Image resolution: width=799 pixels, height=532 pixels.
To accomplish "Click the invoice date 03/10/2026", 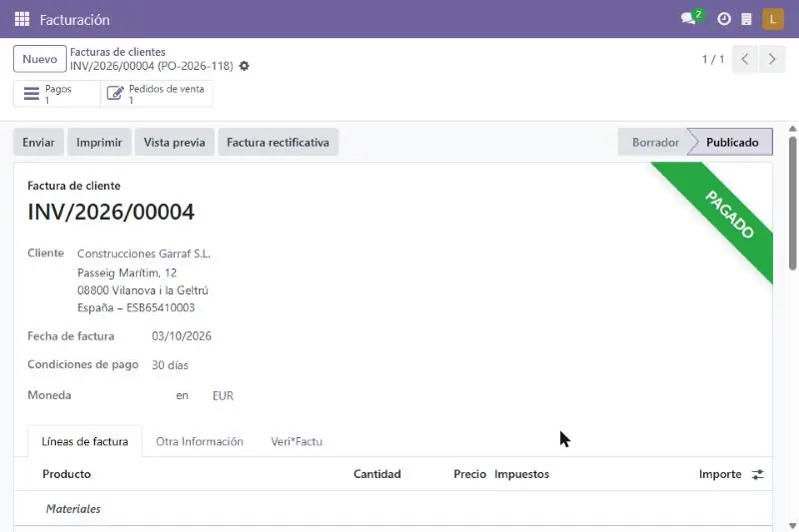I will (x=182, y=336).
